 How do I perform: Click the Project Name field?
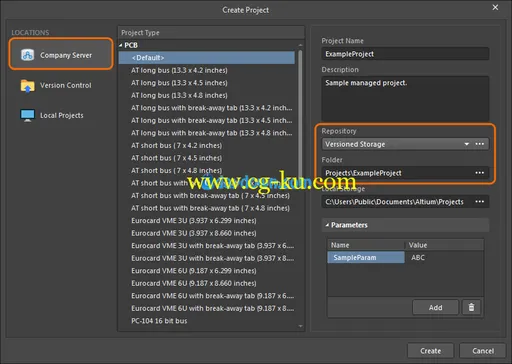[405, 54]
